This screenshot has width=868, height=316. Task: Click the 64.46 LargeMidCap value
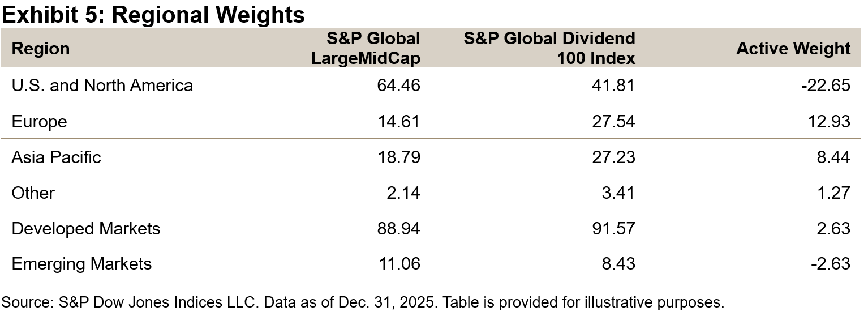399,86
